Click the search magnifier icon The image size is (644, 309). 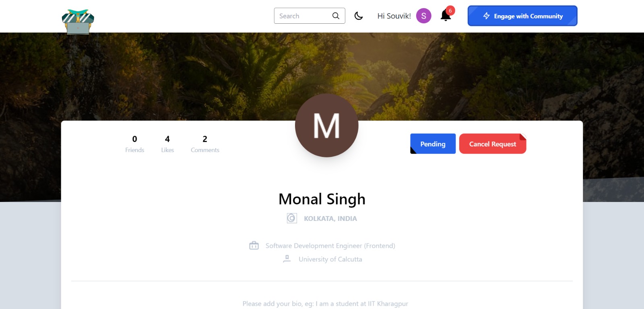coord(336,16)
